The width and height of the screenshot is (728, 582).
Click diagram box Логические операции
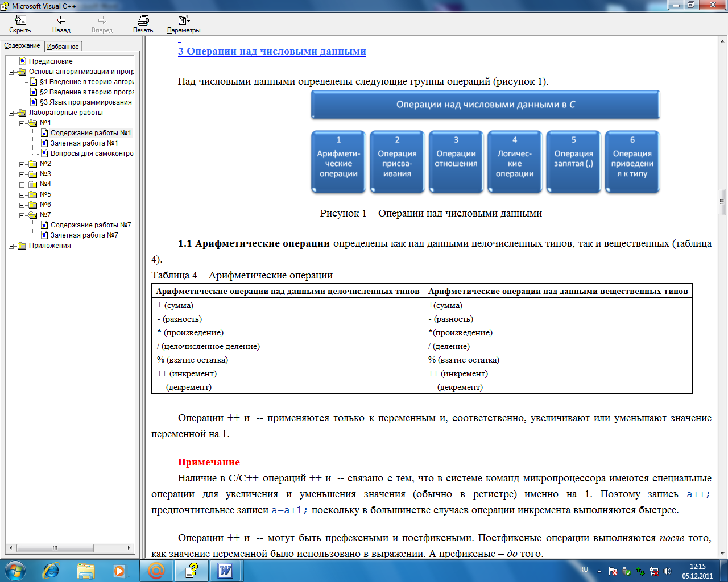tap(515, 162)
